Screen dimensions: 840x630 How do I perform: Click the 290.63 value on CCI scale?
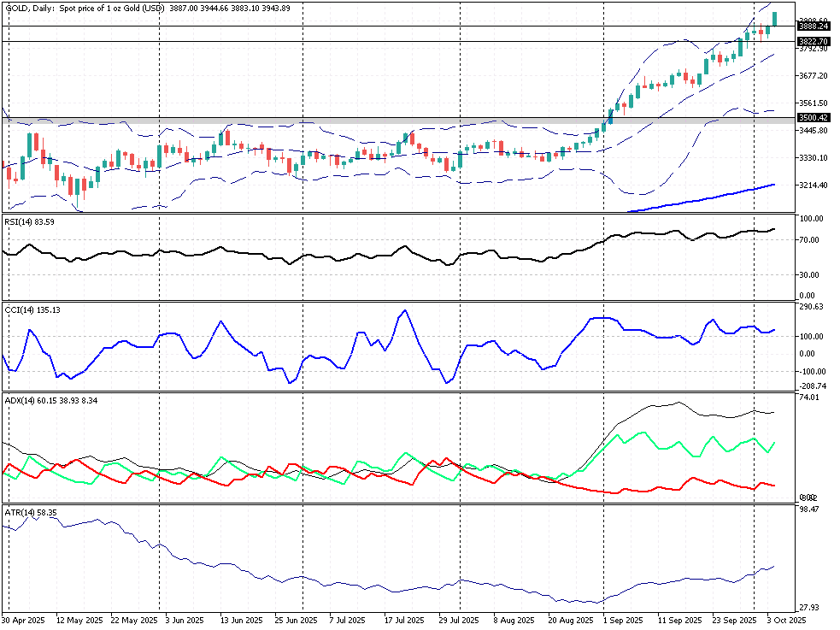[812, 307]
